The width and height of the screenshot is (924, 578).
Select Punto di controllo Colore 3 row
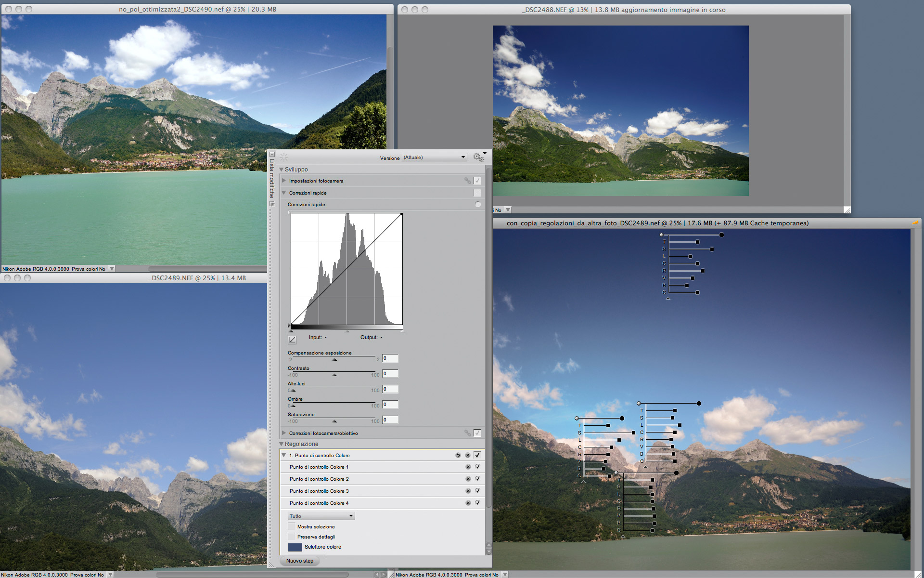coord(383,491)
